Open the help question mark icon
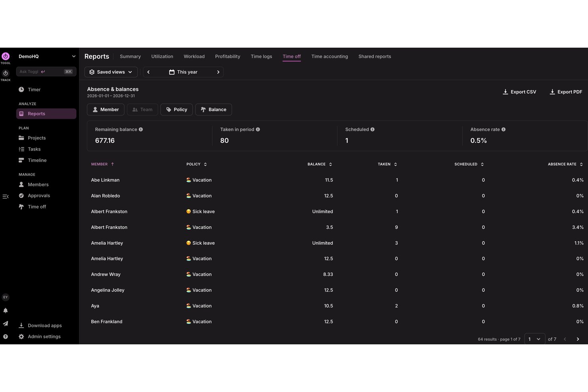 tap(6, 337)
